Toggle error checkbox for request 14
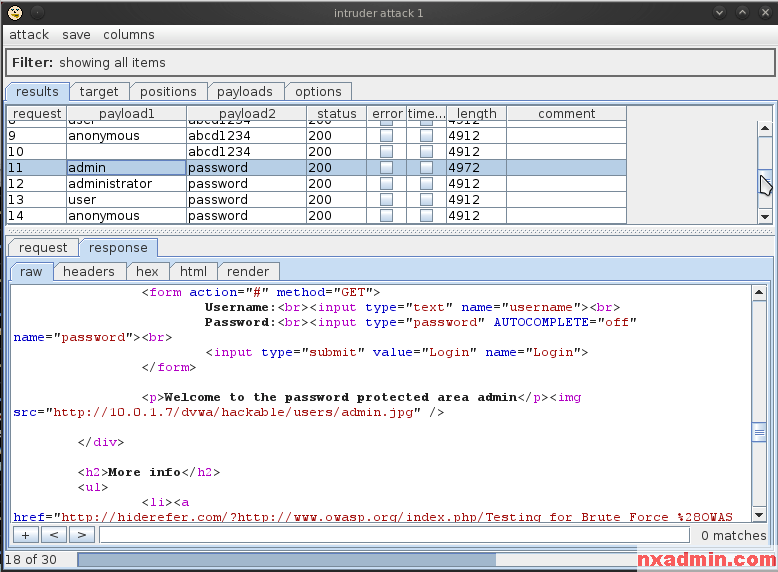Image resolution: width=778 pixels, height=572 pixels. point(386,216)
